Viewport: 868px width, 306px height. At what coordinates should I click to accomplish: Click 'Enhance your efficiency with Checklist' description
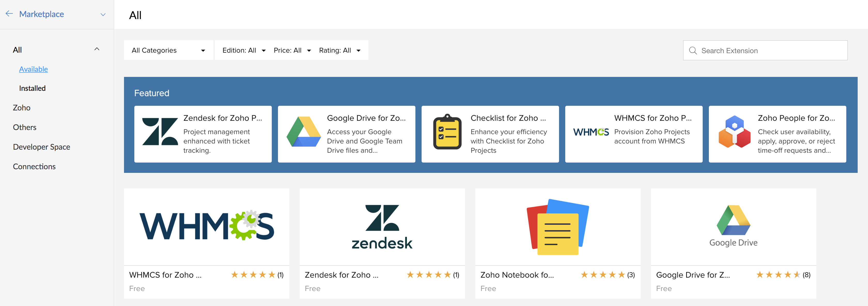pos(508,141)
